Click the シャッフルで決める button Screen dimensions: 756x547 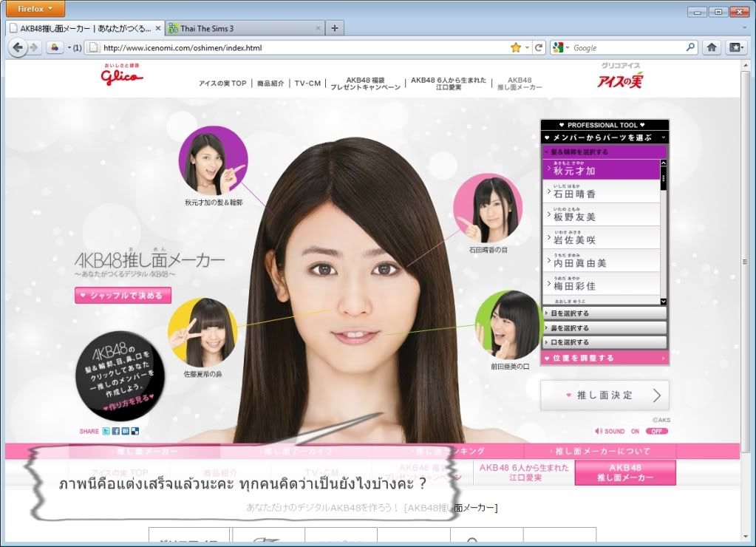(x=123, y=295)
